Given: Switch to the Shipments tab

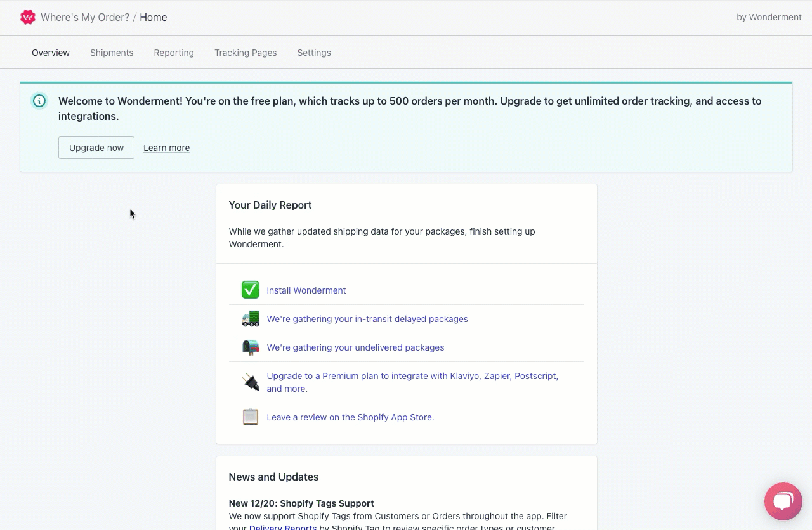Looking at the screenshot, I should coord(112,53).
